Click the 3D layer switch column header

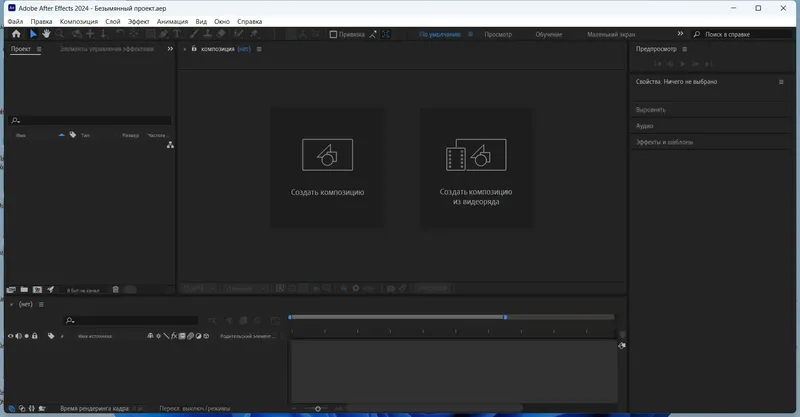(x=206, y=336)
